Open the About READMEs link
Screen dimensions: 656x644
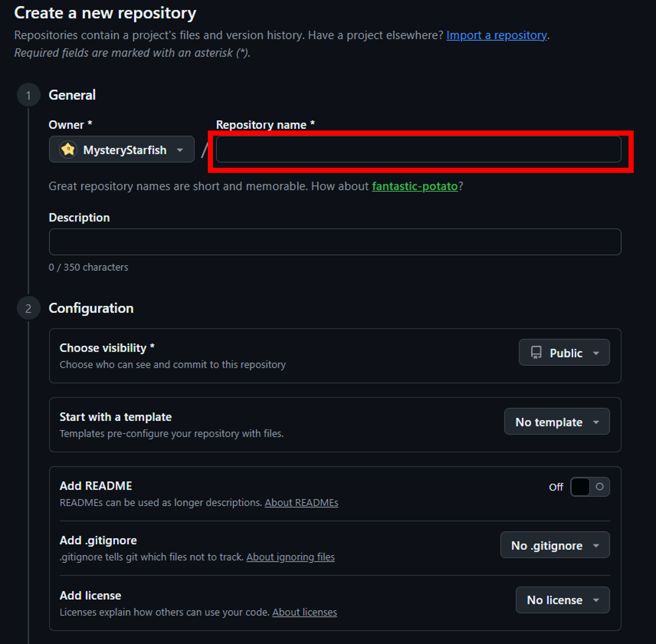301,503
